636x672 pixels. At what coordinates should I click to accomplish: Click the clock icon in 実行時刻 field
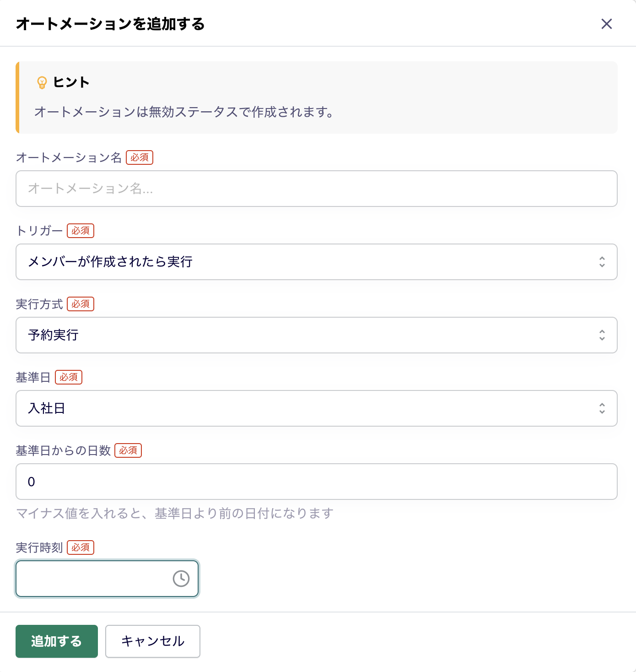(x=181, y=578)
